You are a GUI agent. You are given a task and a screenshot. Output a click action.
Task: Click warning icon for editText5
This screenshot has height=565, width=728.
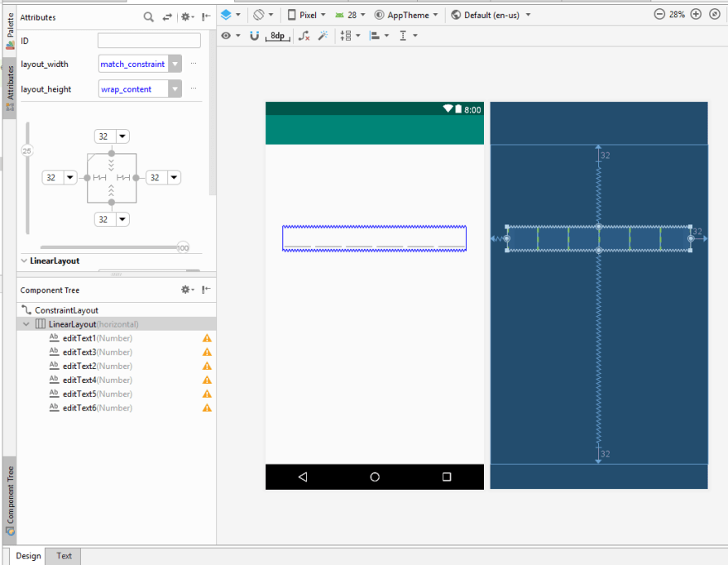207,394
